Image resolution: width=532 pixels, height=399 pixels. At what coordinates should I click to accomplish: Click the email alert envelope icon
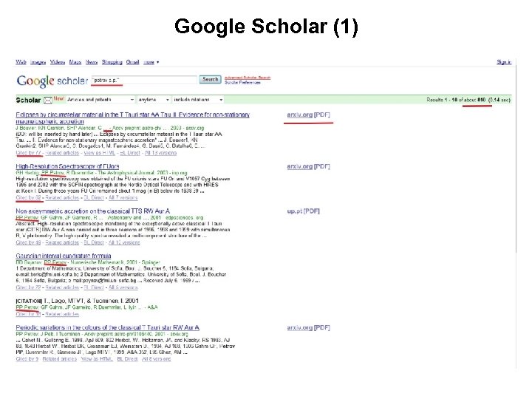[48, 99]
